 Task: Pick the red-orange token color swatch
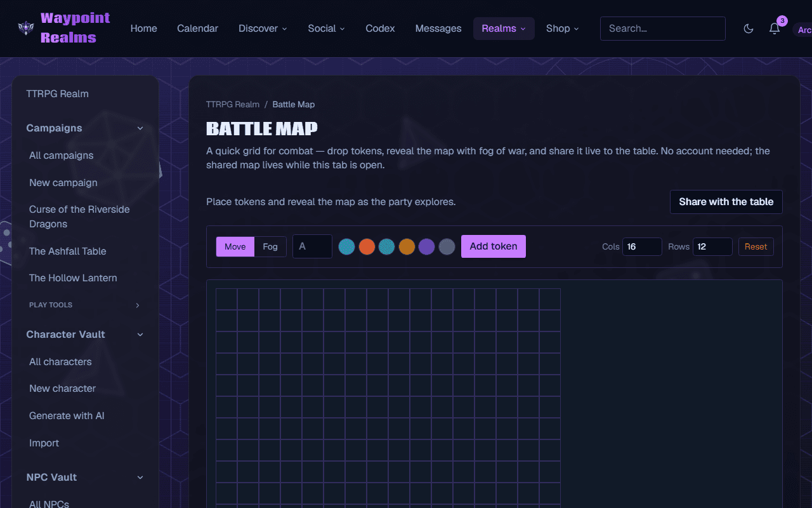(x=367, y=246)
